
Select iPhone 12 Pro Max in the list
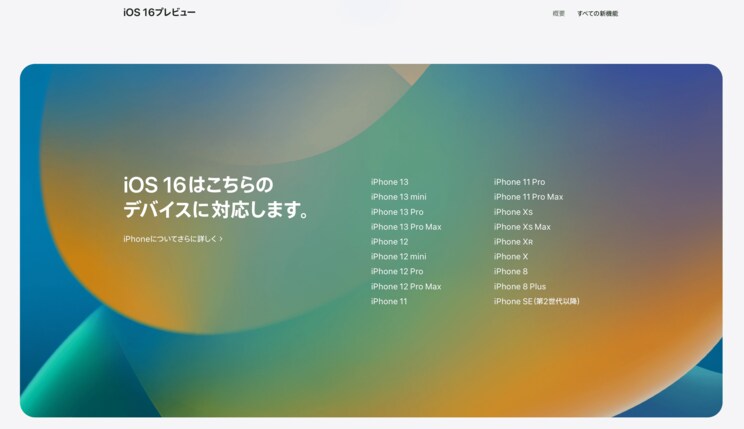pyautogui.click(x=405, y=287)
